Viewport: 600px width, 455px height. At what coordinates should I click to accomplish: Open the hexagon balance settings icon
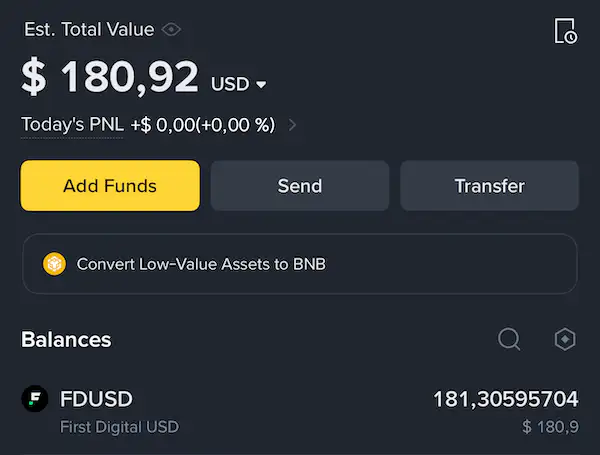[x=565, y=339]
